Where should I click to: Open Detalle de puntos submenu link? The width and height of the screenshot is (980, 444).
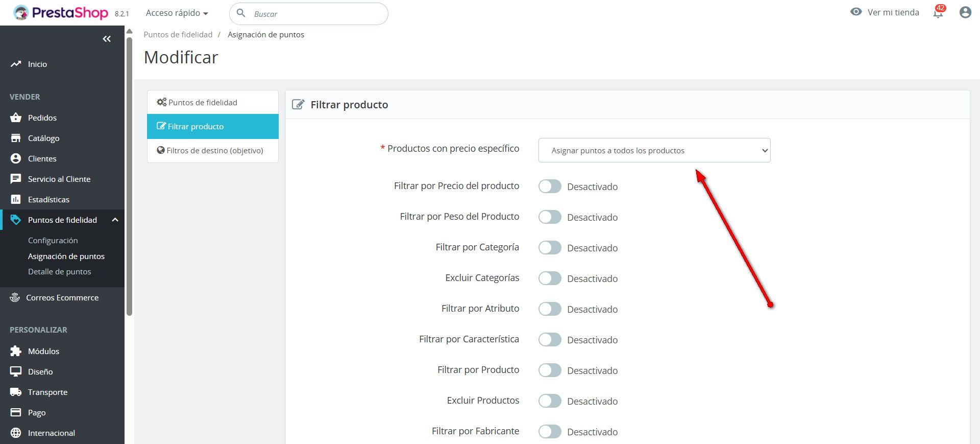(59, 272)
